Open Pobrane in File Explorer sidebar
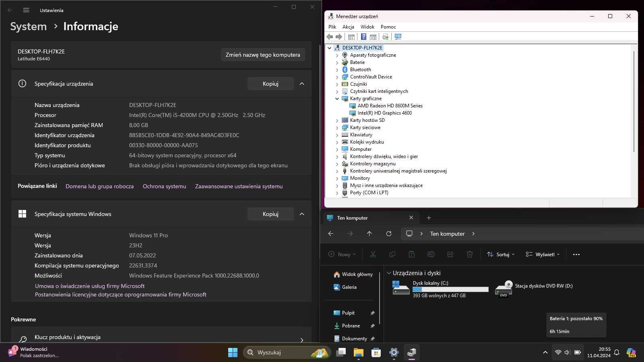Image resolution: width=644 pixels, height=362 pixels. (351, 326)
